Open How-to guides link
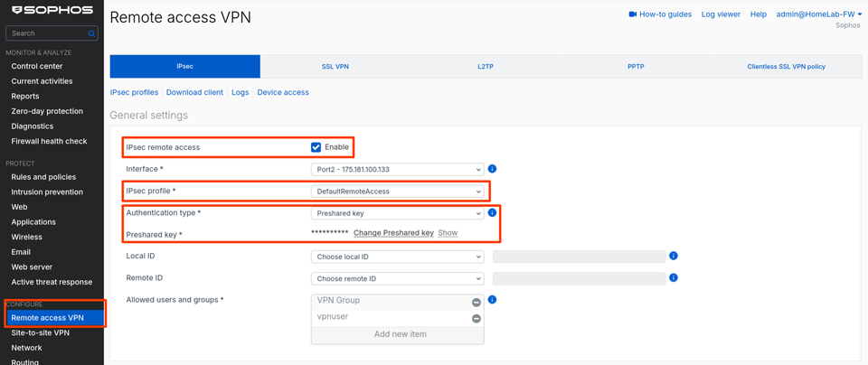Viewport: 868px width, 365px height. coord(665,14)
